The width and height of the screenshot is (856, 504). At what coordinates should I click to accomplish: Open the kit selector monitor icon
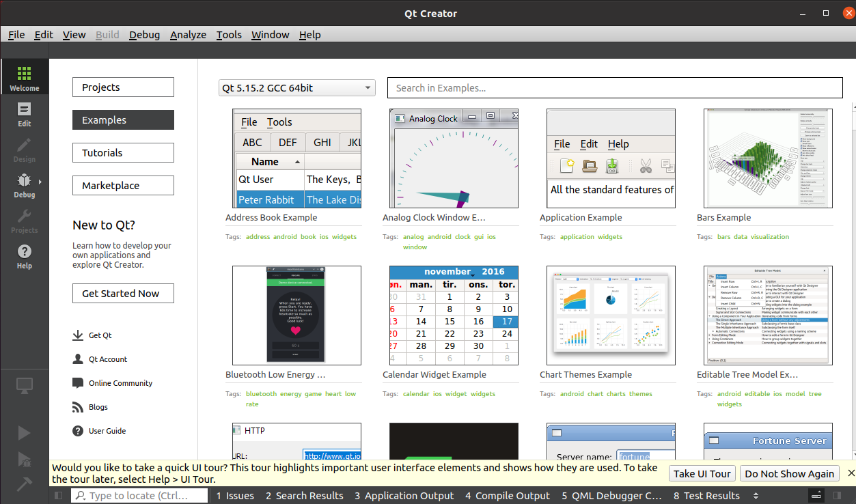24,386
